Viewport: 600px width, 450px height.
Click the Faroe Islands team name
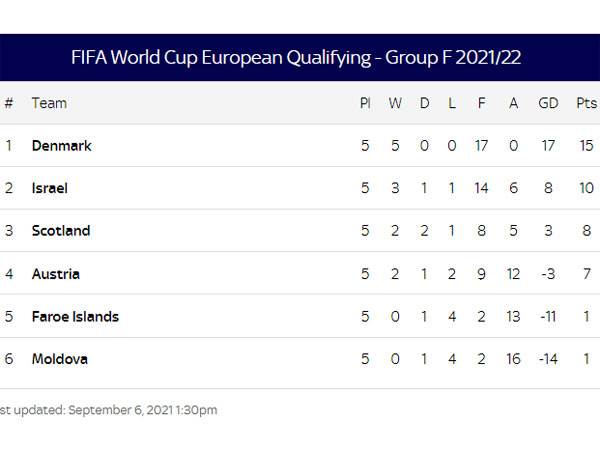[75, 317]
